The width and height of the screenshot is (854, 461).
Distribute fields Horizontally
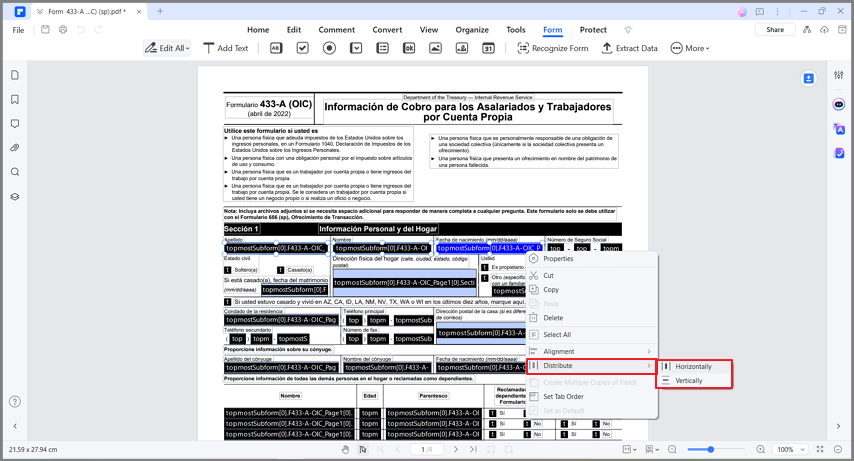pos(694,367)
